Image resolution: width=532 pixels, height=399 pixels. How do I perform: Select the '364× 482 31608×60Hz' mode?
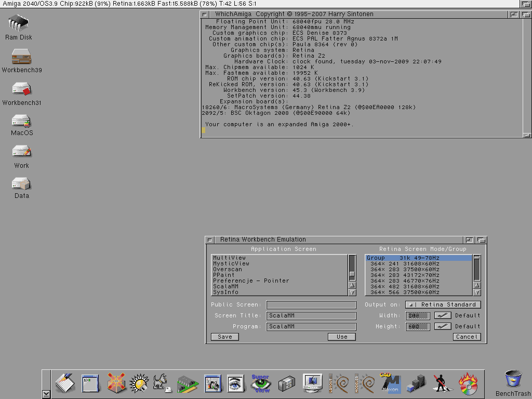(419, 287)
